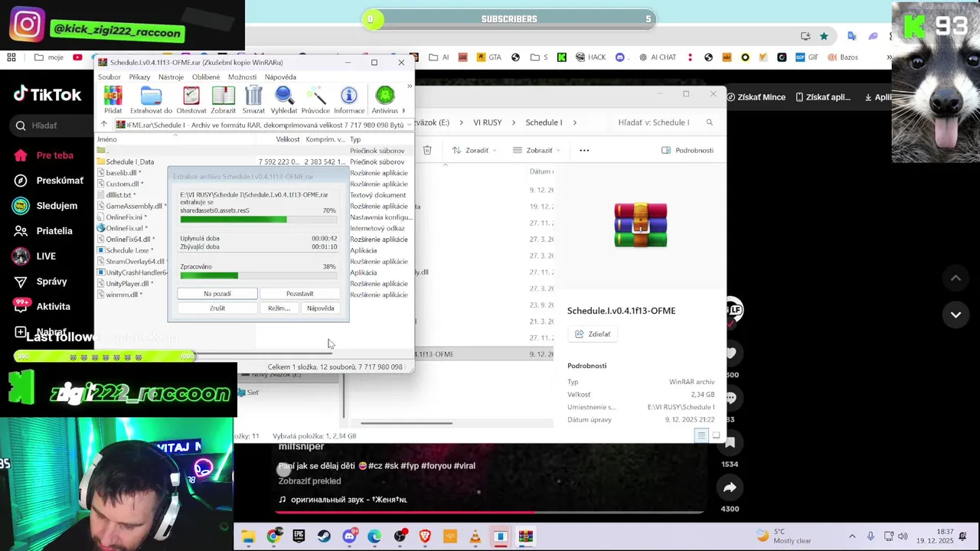Sort by the Typ column header in WinRAR
Viewport: 980px width, 551px height.
tap(355, 139)
